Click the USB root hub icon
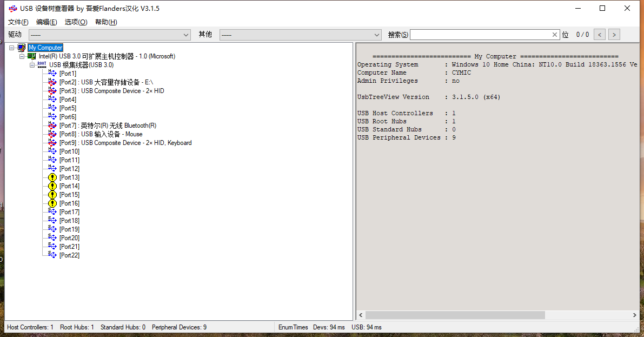Image resolution: width=644 pixels, height=337 pixels. pos(42,65)
